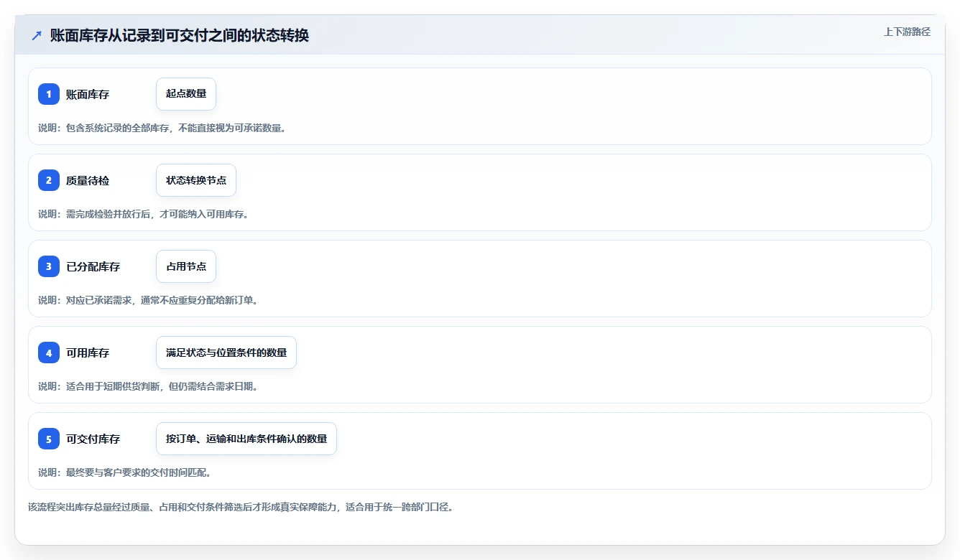960x560 pixels.
Task: Click the 可用库存 step name
Action: (x=88, y=353)
